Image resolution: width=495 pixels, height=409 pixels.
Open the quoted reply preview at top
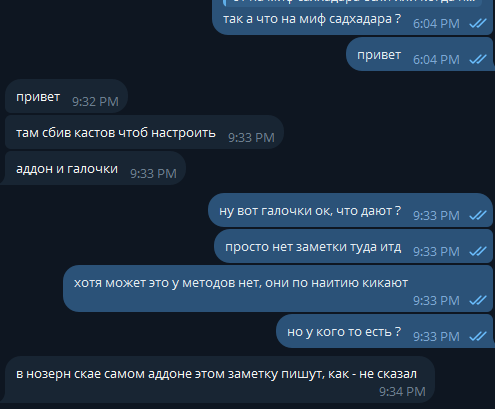click(353, 3)
